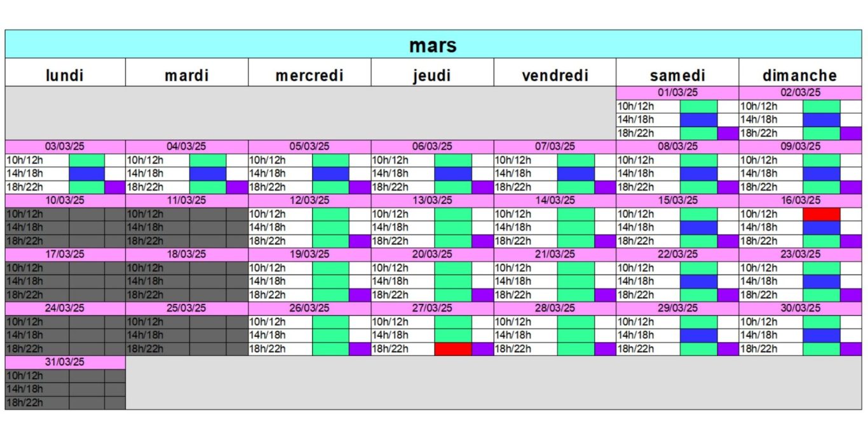868x438 pixels.
Task: Click the mars month title header
Action: 433,44
